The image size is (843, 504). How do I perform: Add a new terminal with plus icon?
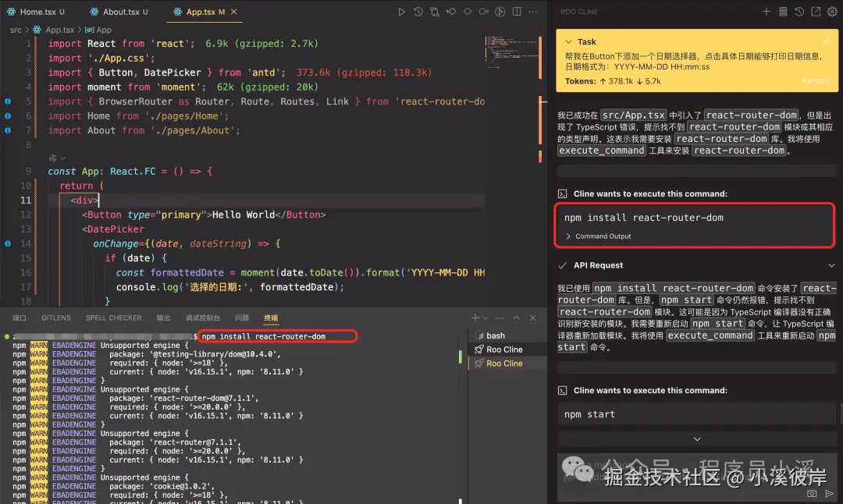coord(475,318)
